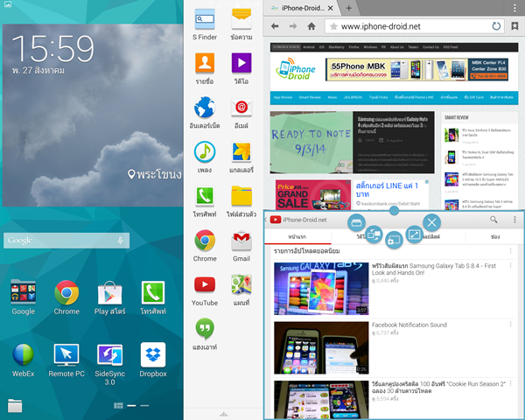
Task: Tap the minimize-to-tray multi-window control
Action: tap(356, 222)
